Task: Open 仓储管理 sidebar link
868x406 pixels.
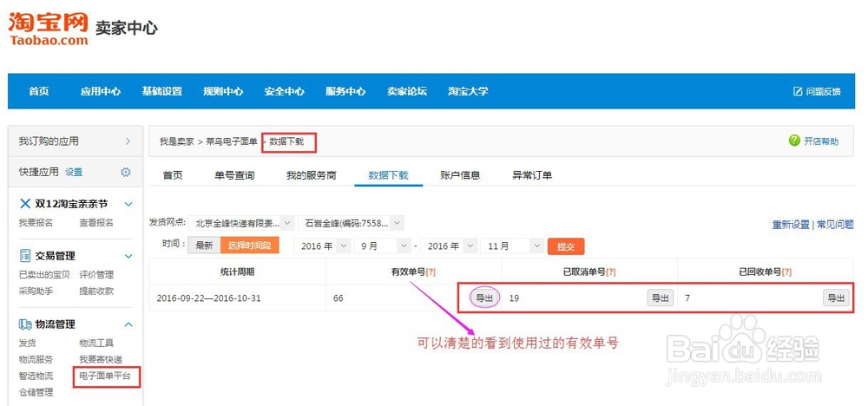Action: pos(36,393)
